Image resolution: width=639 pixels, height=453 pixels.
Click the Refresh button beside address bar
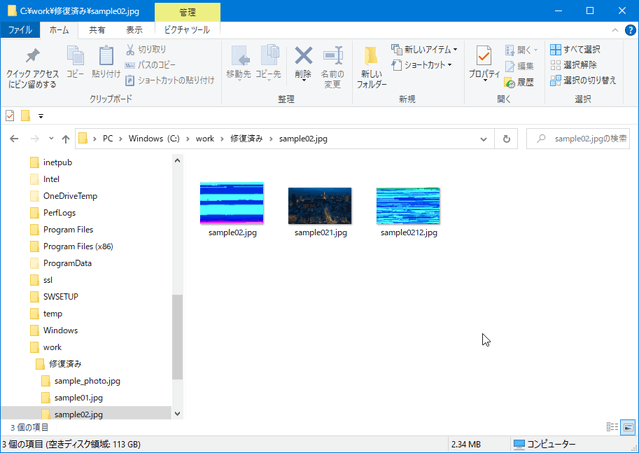pyautogui.click(x=507, y=139)
